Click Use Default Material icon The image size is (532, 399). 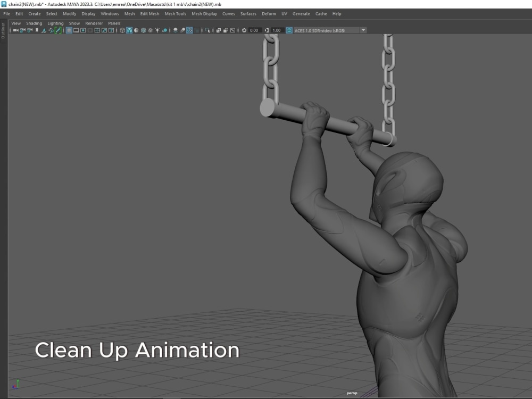[136, 30]
